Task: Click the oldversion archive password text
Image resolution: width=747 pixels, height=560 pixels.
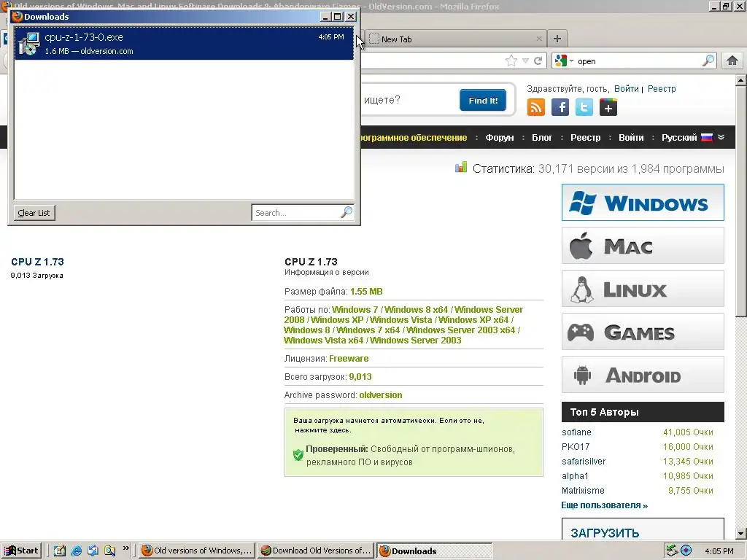Action: tap(381, 395)
